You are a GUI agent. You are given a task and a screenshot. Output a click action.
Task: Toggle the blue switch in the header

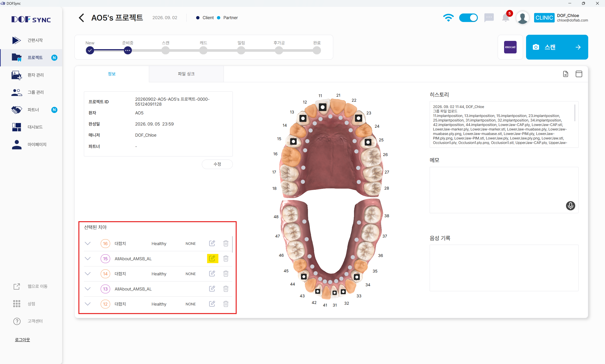468,18
